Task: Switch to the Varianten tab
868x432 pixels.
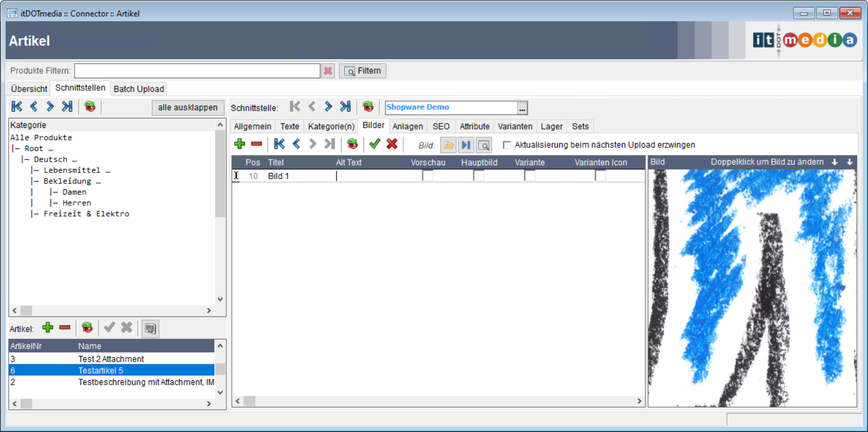Action: (515, 126)
